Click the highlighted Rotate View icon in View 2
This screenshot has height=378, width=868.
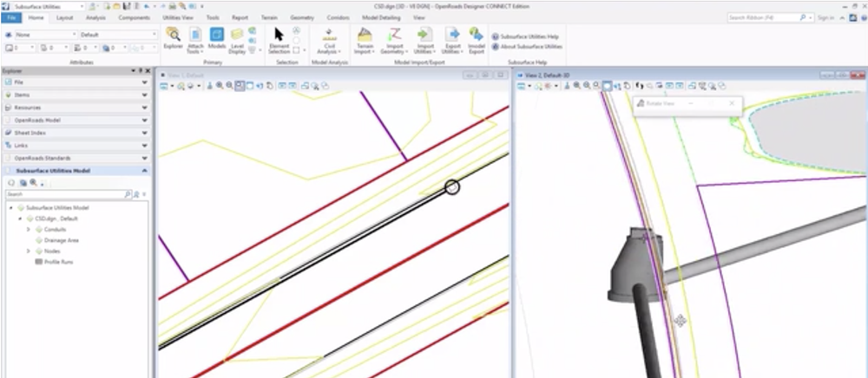pyautogui.click(x=608, y=86)
